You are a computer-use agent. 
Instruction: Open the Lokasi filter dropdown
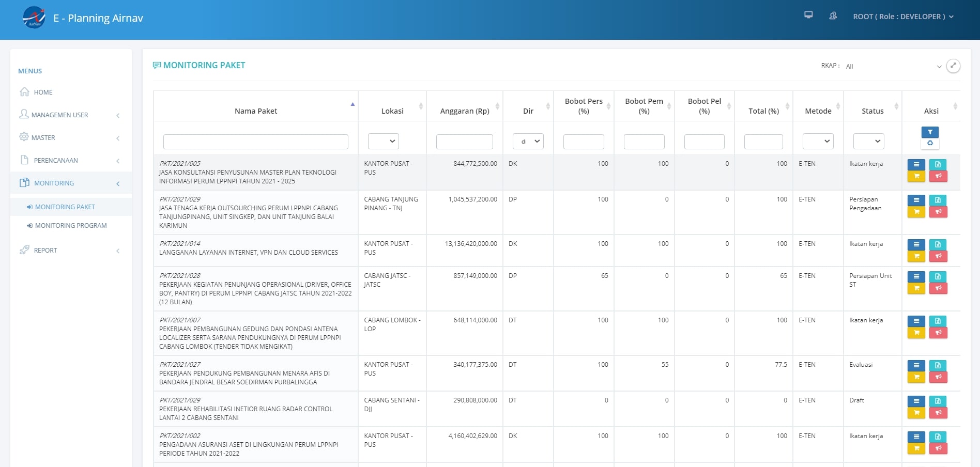click(x=383, y=141)
